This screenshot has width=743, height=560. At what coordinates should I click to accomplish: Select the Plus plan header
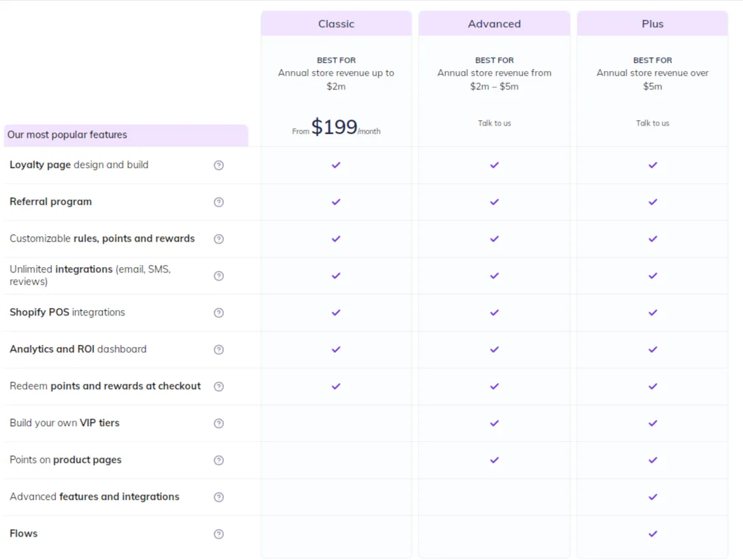point(652,24)
